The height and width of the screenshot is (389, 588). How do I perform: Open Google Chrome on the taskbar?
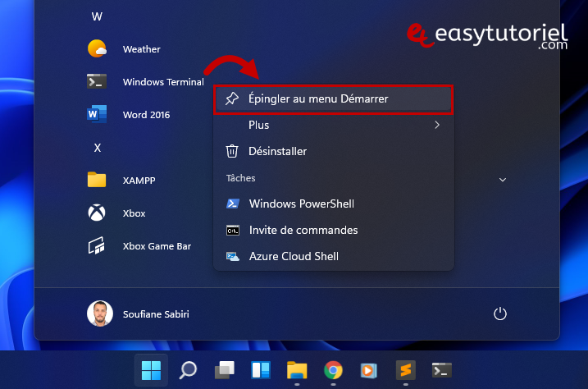pyautogui.click(x=333, y=370)
